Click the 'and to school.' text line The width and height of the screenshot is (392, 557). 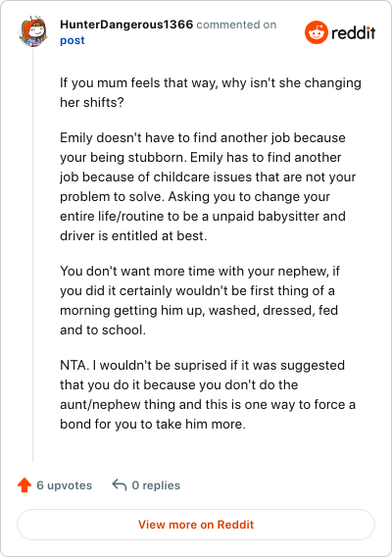click(103, 330)
